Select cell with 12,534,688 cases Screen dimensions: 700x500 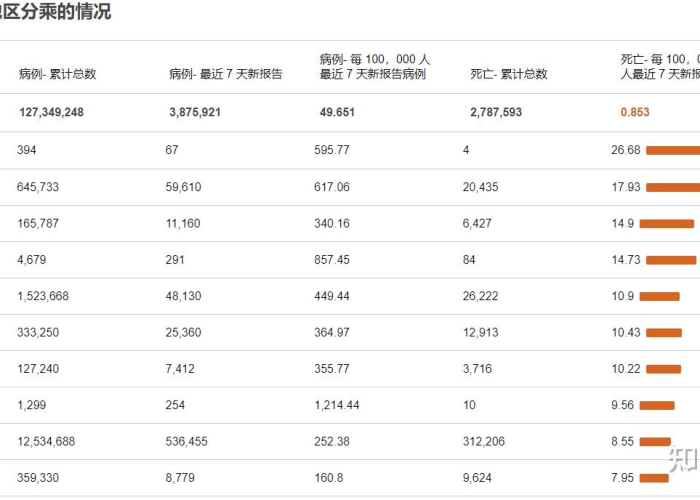[46, 442]
